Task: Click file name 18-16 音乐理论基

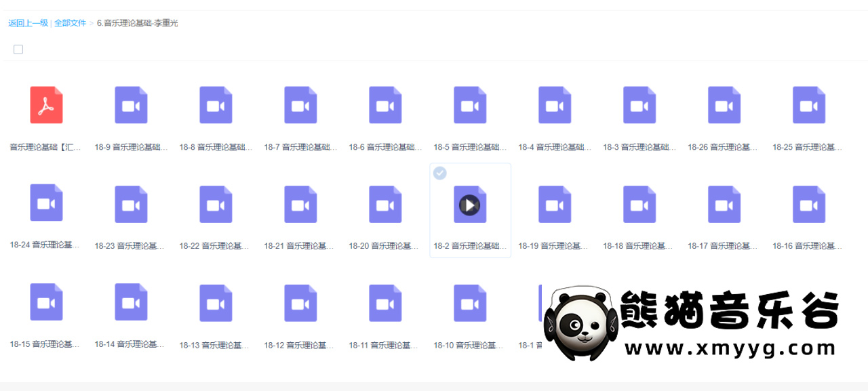Action: (809, 246)
